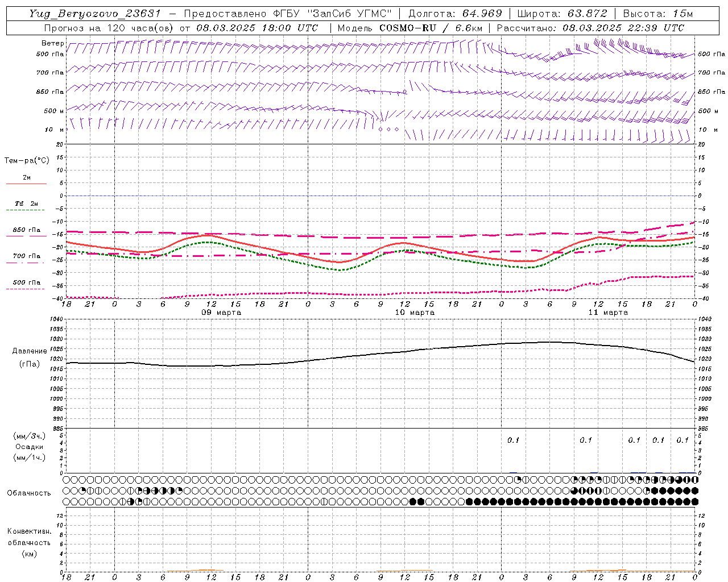
Task: Click the 10 м wind label on right edge
Action: (x=708, y=130)
